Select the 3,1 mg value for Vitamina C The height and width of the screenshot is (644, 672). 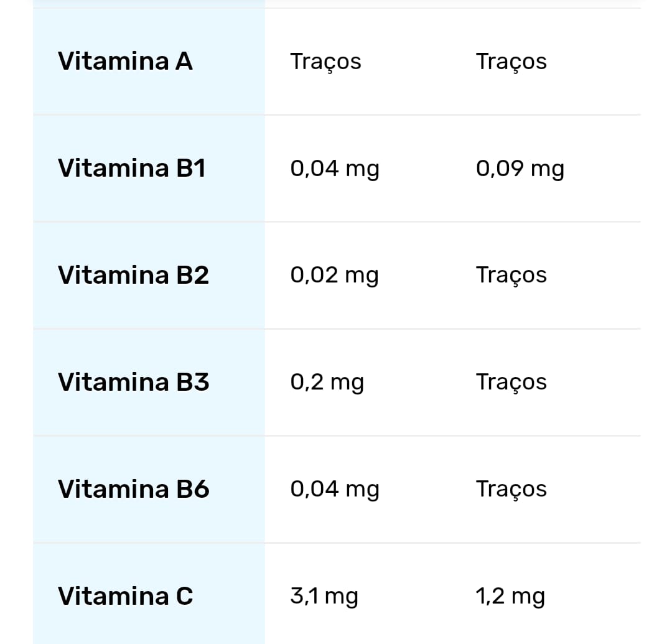pos(324,596)
